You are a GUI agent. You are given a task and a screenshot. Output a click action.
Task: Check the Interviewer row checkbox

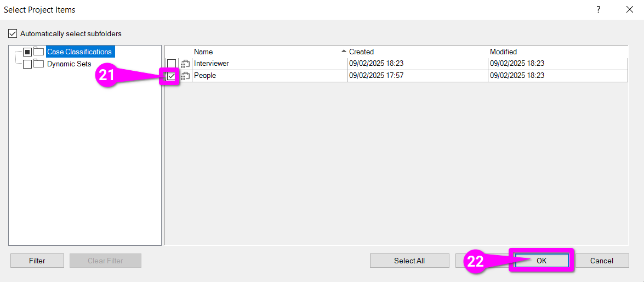point(172,64)
